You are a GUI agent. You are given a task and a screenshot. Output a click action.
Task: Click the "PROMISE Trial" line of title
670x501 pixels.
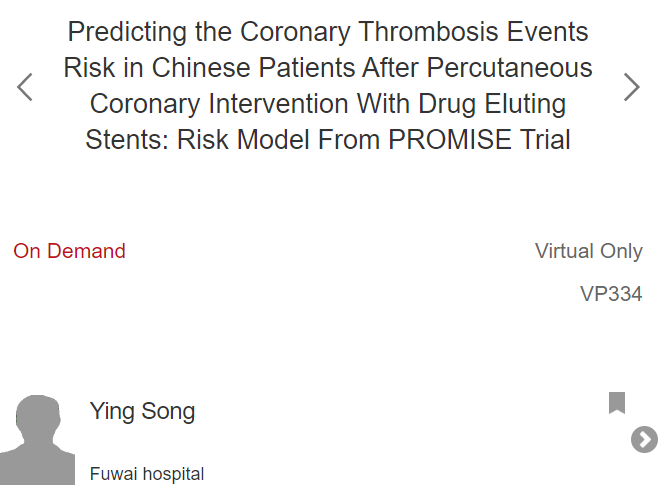(479, 140)
